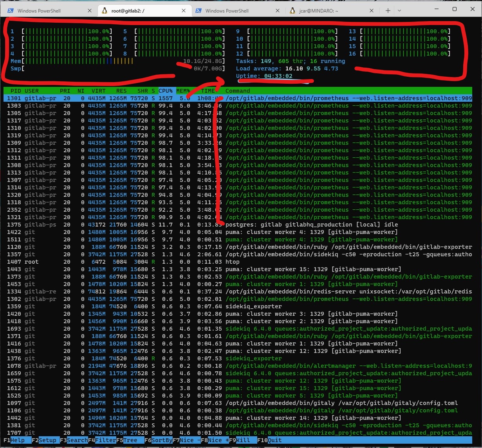The width and height of the screenshot is (482, 448).
Task: Click F4 Filter in the function bar
Action: 102,440
